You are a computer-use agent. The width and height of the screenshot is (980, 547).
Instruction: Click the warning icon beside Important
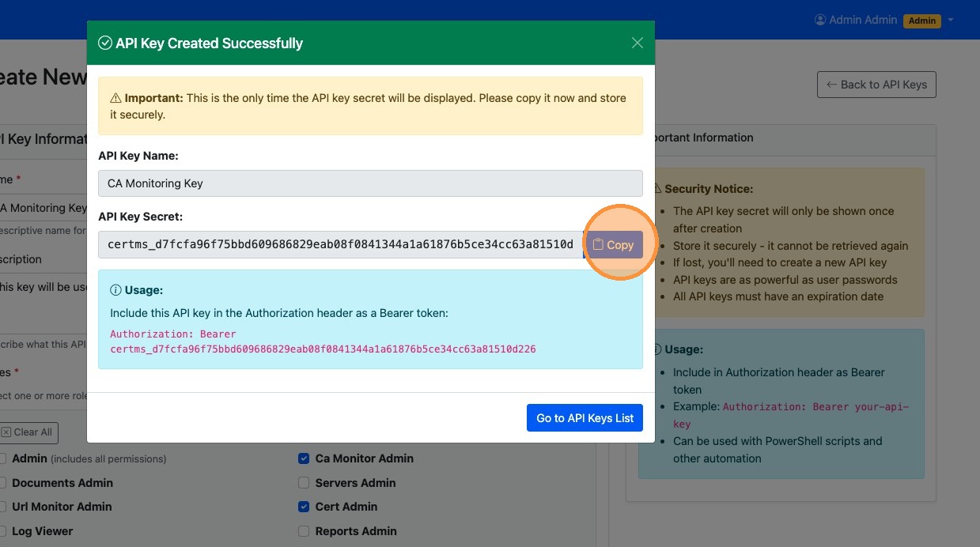tap(115, 98)
